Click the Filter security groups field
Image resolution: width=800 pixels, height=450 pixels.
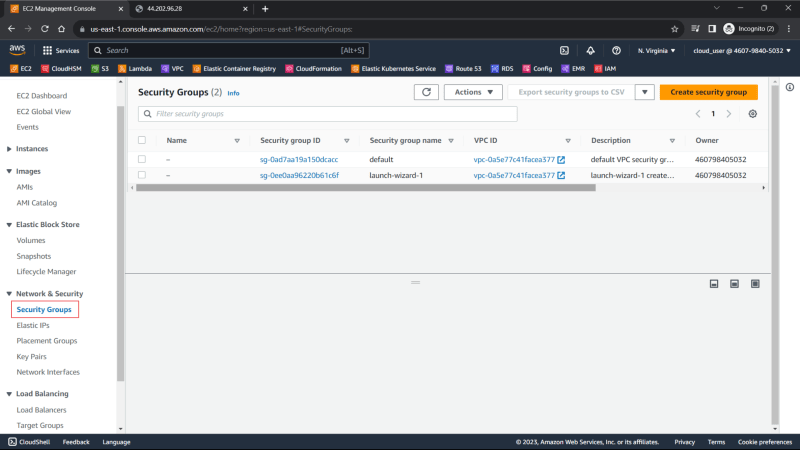(328, 114)
